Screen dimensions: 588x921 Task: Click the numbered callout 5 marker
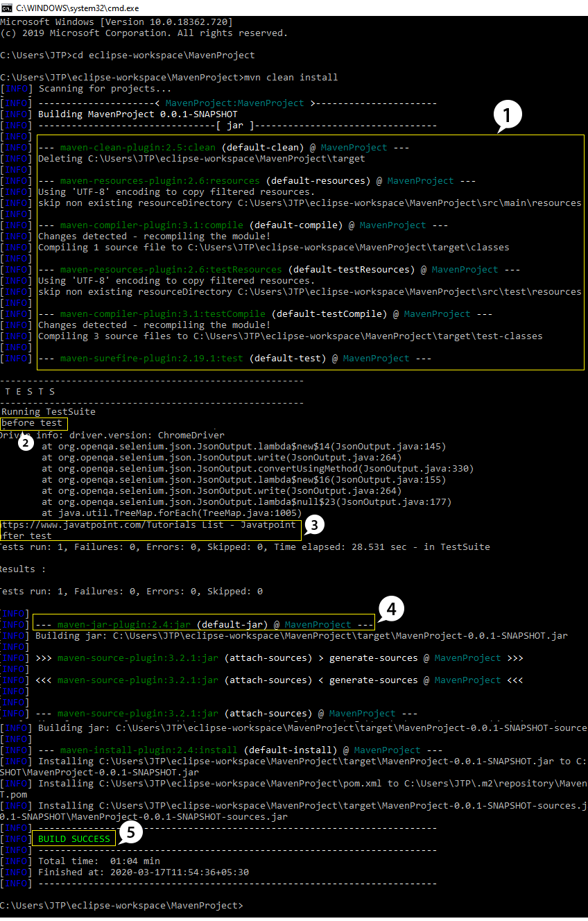[x=130, y=834]
